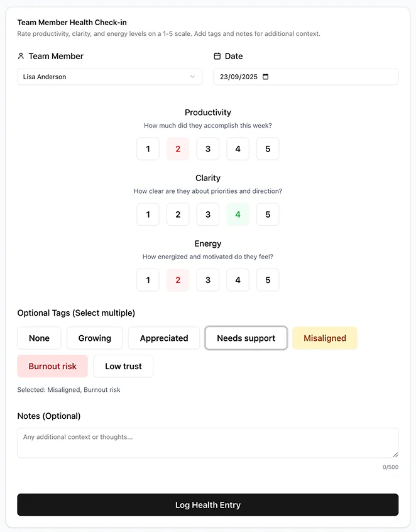Select rating 2 for Energy
This screenshot has width=416, height=532.
(178, 280)
